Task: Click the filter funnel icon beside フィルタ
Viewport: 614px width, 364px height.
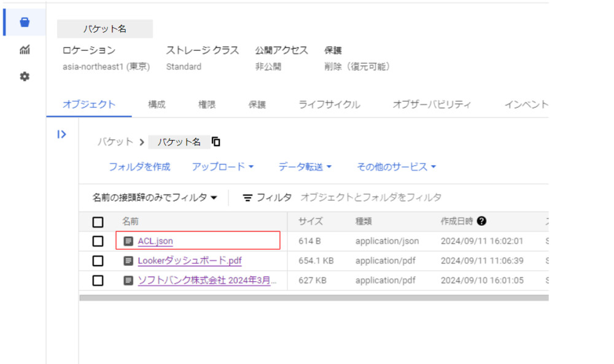Action: [247, 198]
